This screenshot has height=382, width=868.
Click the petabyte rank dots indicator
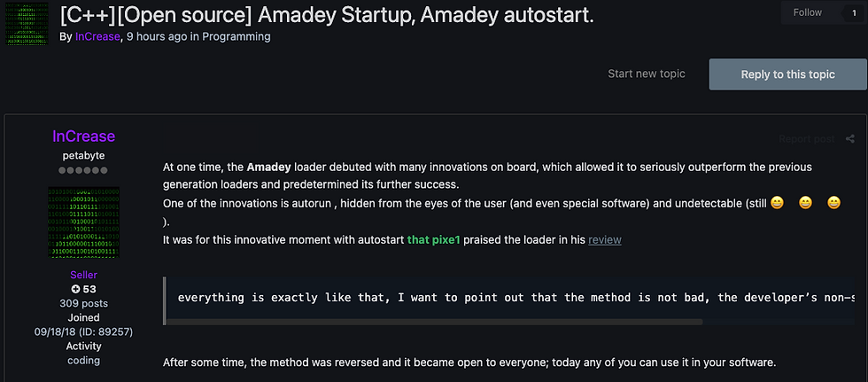[83, 170]
